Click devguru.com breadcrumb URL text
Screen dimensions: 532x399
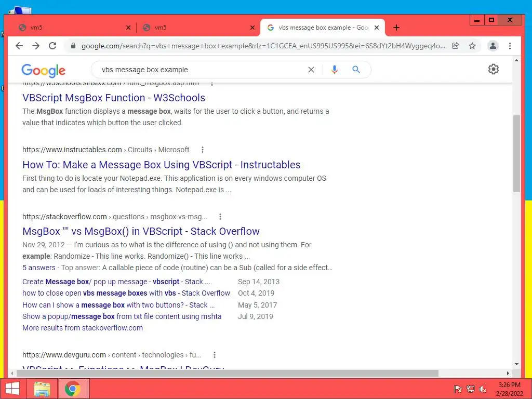click(112, 355)
